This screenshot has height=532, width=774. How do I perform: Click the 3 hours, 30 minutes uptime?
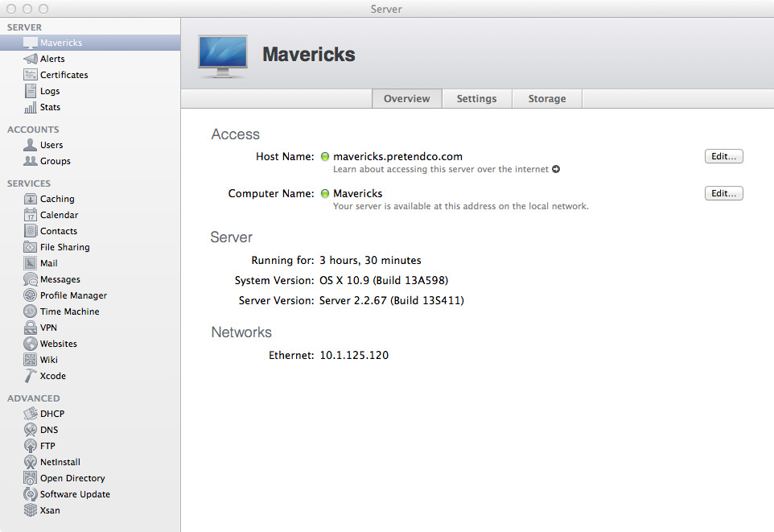pos(370,260)
